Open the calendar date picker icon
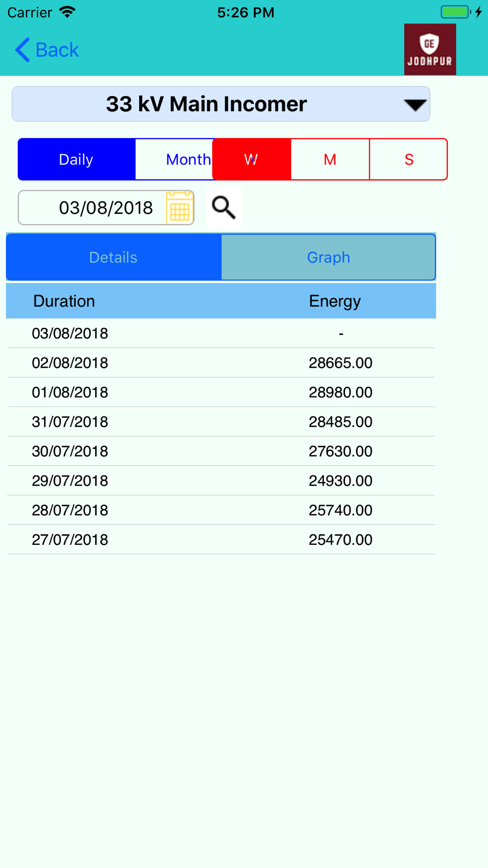 tap(180, 208)
